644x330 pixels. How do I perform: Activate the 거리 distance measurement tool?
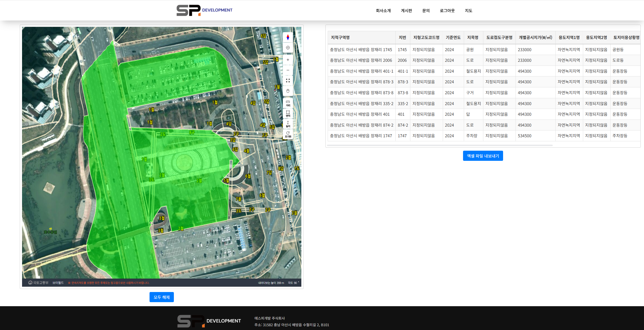288,103
